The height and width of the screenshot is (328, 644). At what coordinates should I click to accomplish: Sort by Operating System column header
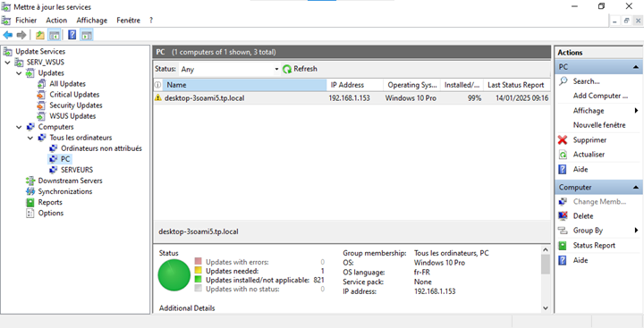click(412, 85)
